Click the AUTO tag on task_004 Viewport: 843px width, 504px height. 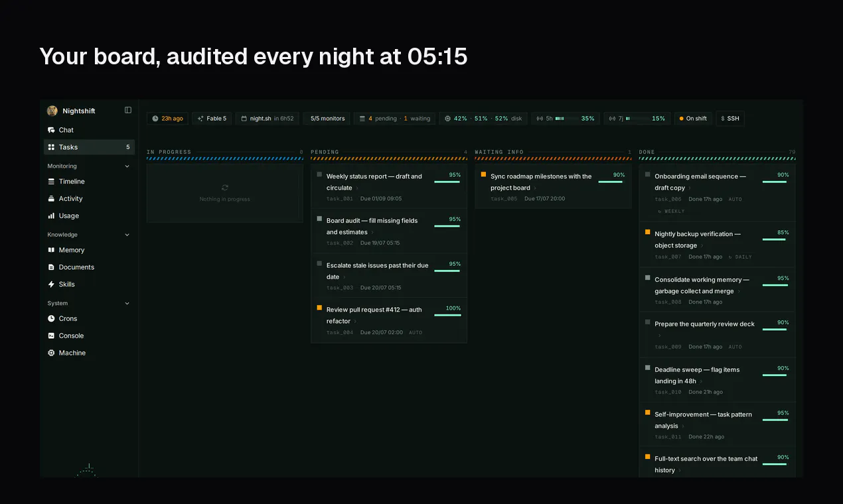pyautogui.click(x=416, y=333)
